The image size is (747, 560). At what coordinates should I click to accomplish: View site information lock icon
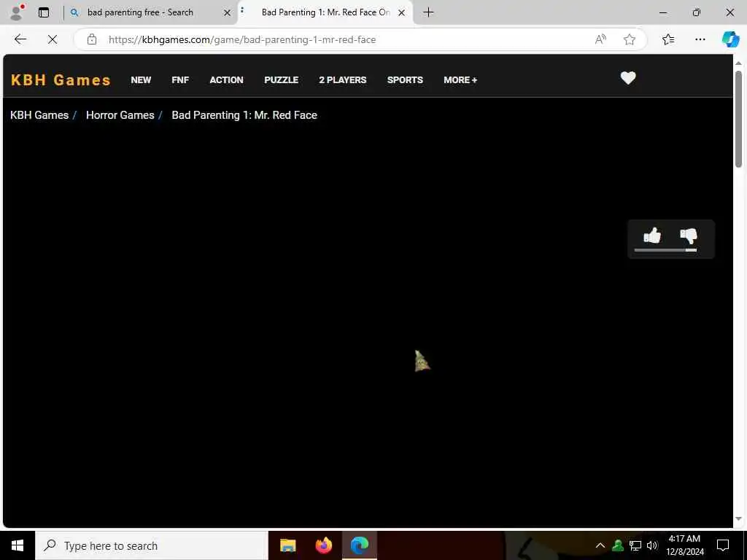[x=92, y=39]
